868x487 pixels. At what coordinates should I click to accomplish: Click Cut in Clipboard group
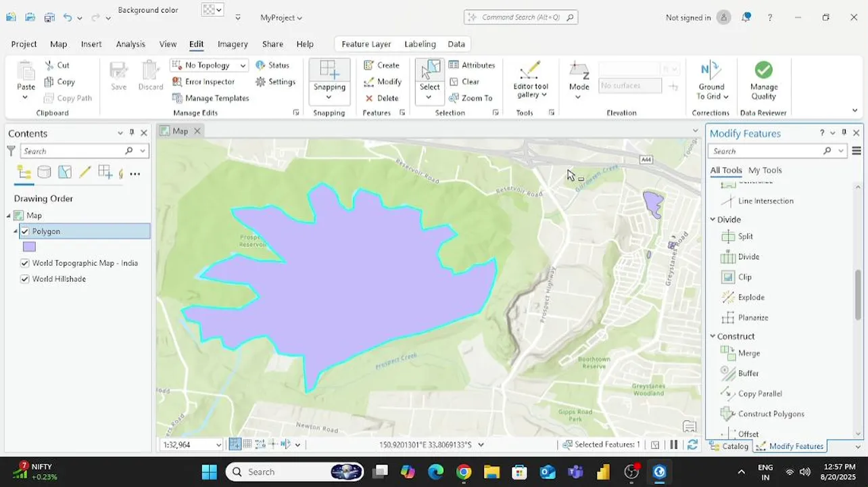pos(57,65)
